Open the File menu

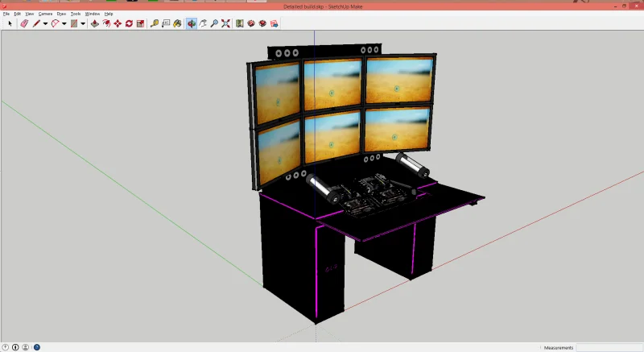click(6, 14)
